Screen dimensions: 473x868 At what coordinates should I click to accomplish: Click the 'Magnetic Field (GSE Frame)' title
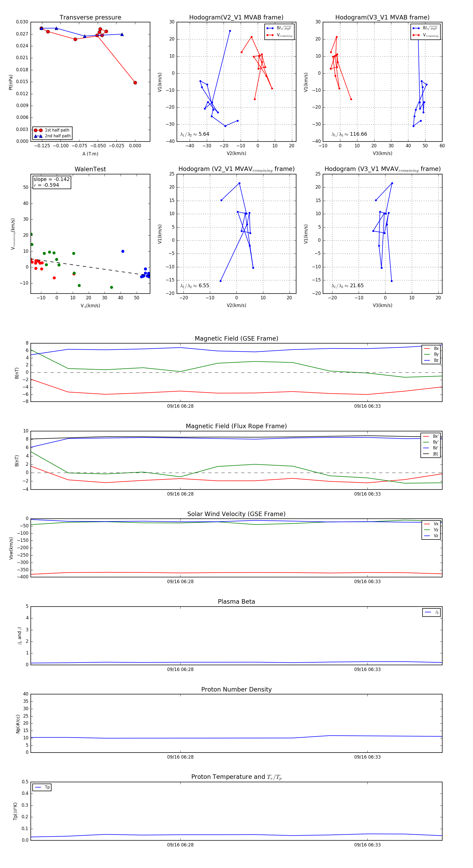pos(236,339)
